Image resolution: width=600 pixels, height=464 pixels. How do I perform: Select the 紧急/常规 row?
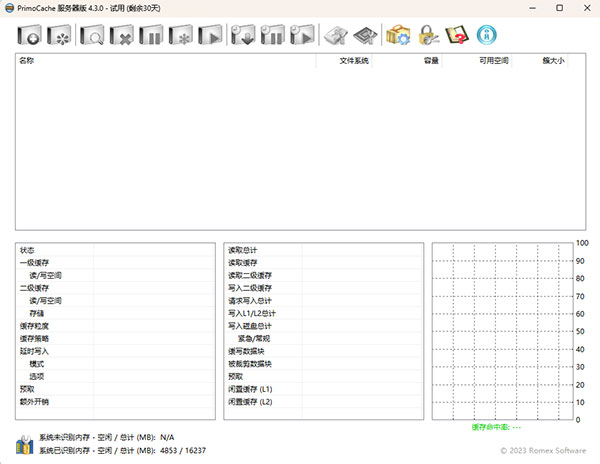324,339
